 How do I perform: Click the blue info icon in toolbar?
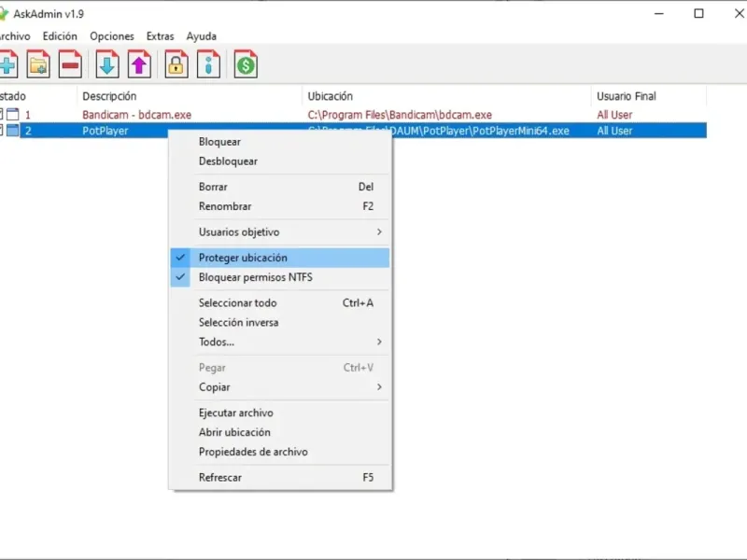point(208,64)
